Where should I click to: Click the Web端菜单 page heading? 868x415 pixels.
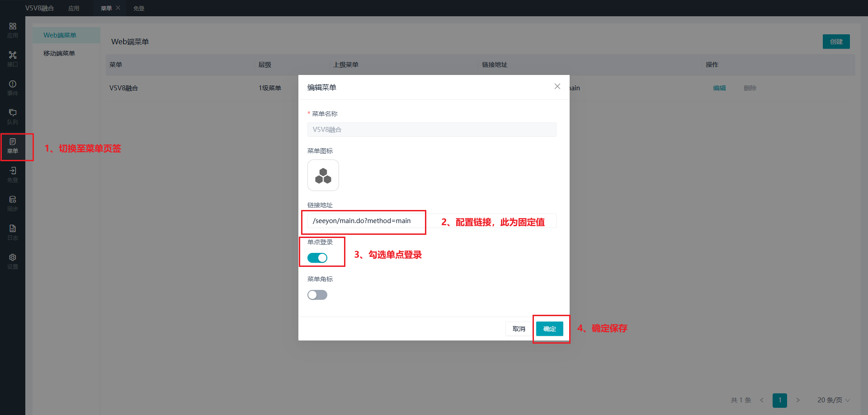coord(130,42)
